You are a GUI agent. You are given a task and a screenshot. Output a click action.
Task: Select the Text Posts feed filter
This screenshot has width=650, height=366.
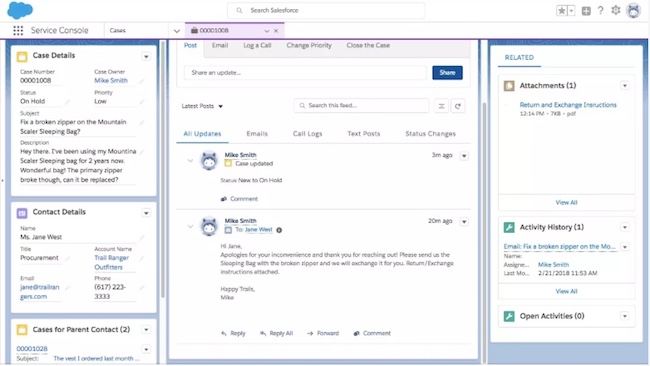point(364,134)
